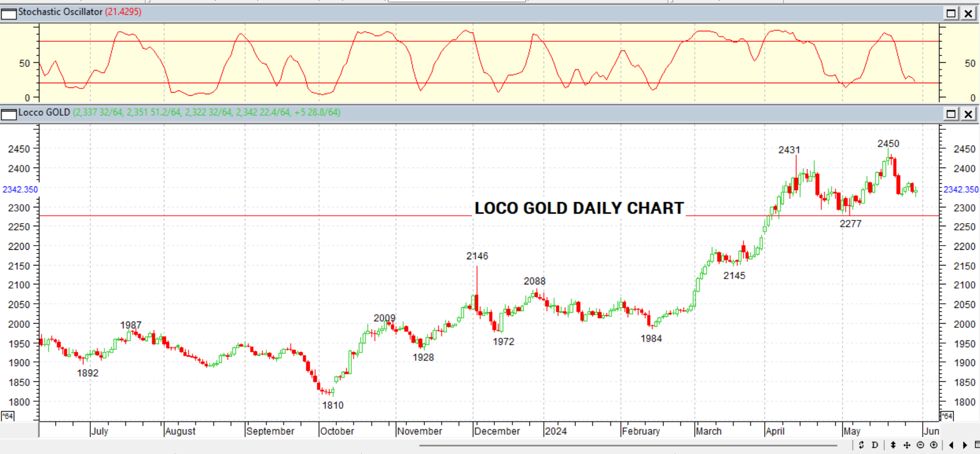Maximize the Stochastic Oscillator panel
Screen dimensions: 980x454
point(951,14)
